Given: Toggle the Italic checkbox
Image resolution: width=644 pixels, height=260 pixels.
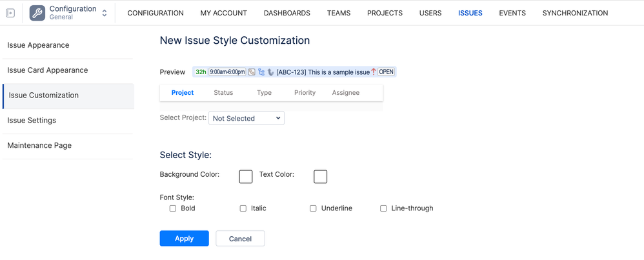Looking at the screenshot, I should click(243, 208).
